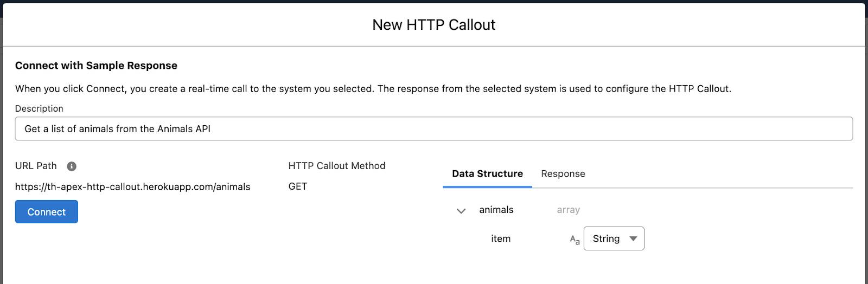The height and width of the screenshot is (284, 868).
Task: Select the item row under animals
Action: 500,238
